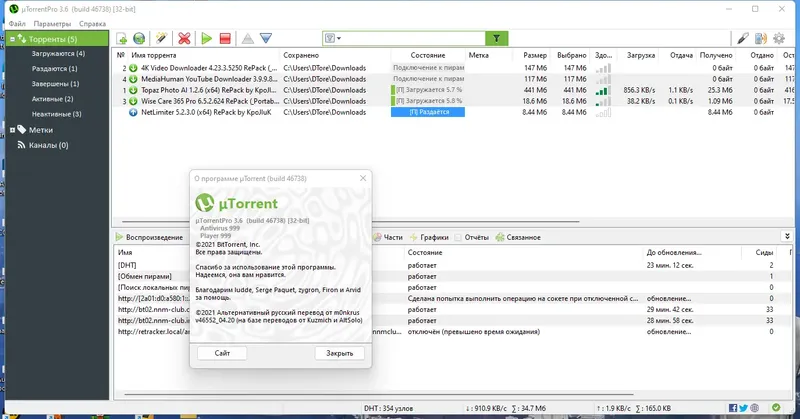
Task: Select the 4K Video Downloader torrent row
Action: pyautogui.click(x=454, y=68)
